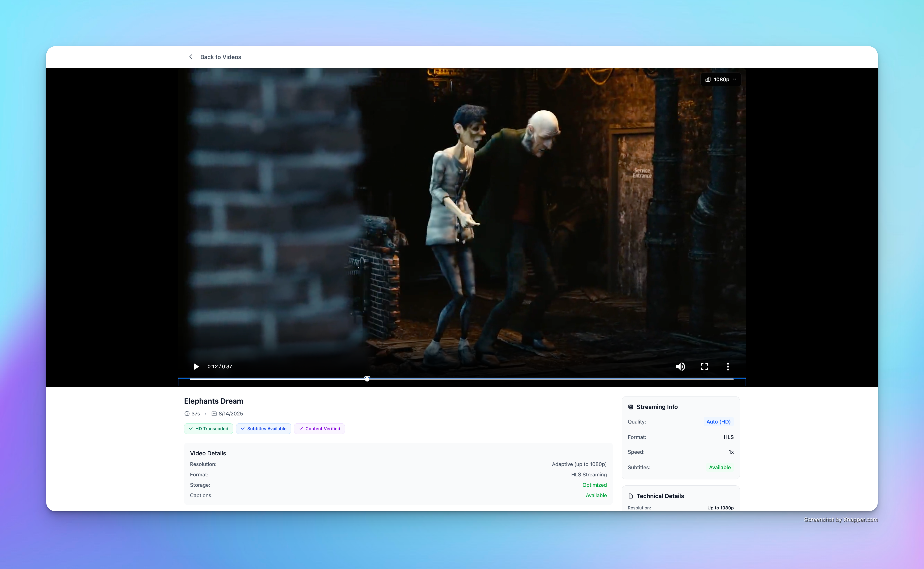Click the Video Details heading

208,454
